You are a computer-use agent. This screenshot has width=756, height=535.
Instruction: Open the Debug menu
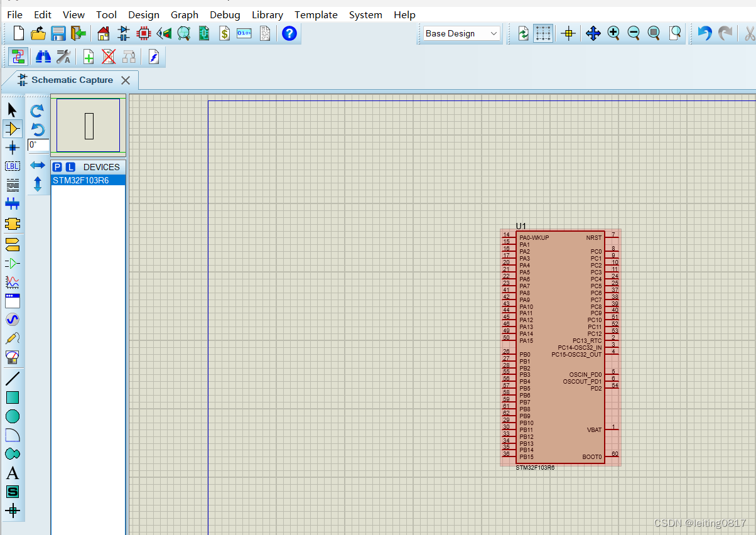[225, 14]
